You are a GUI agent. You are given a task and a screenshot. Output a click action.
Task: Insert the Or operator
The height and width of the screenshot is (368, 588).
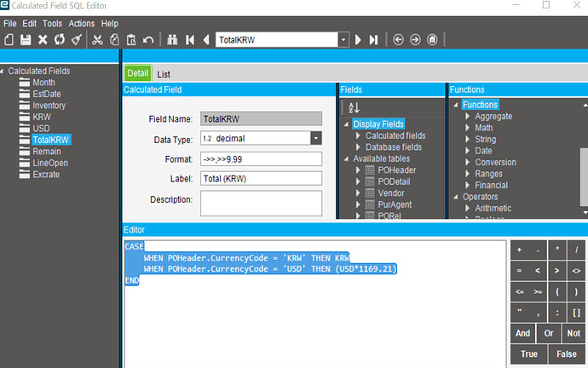pos(549,333)
